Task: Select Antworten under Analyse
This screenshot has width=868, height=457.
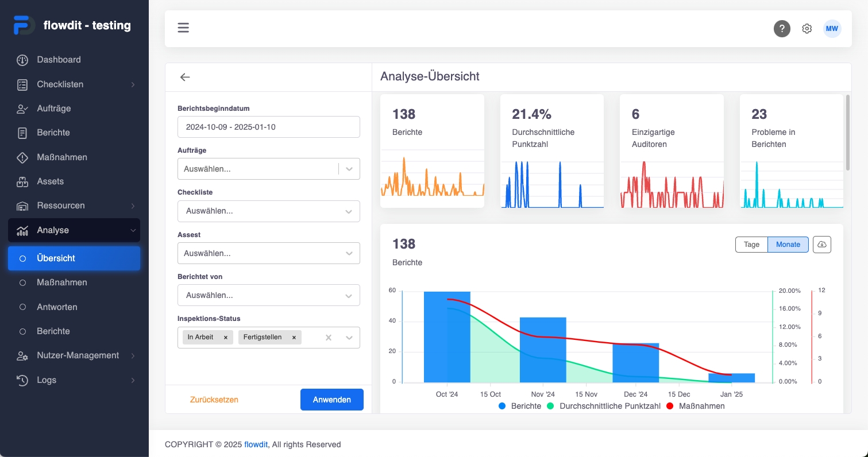Action: (74, 307)
